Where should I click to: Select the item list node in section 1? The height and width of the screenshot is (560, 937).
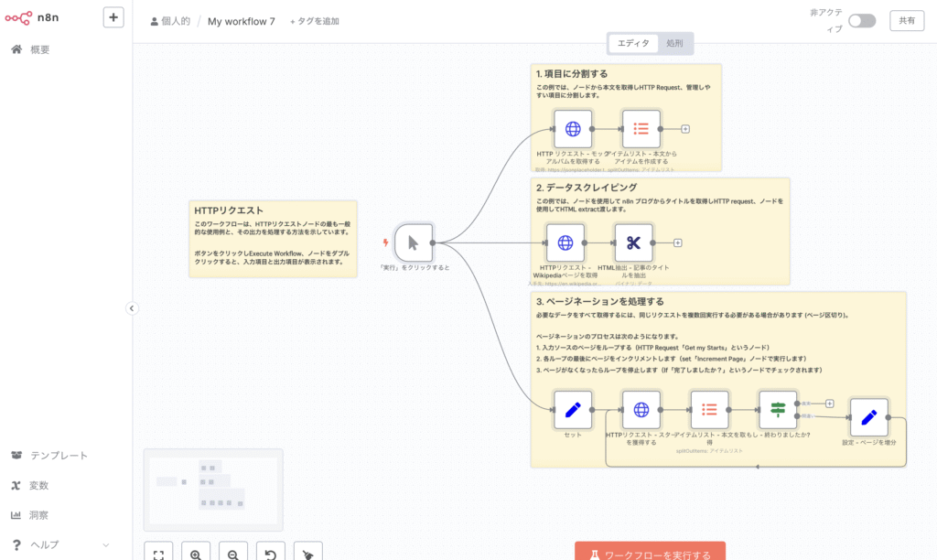point(641,129)
